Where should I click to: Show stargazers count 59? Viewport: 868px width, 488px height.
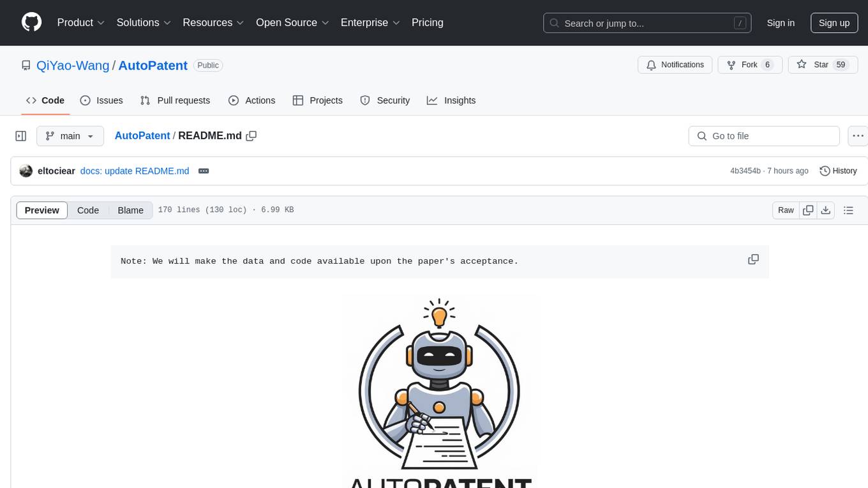pyautogui.click(x=841, y=65)
